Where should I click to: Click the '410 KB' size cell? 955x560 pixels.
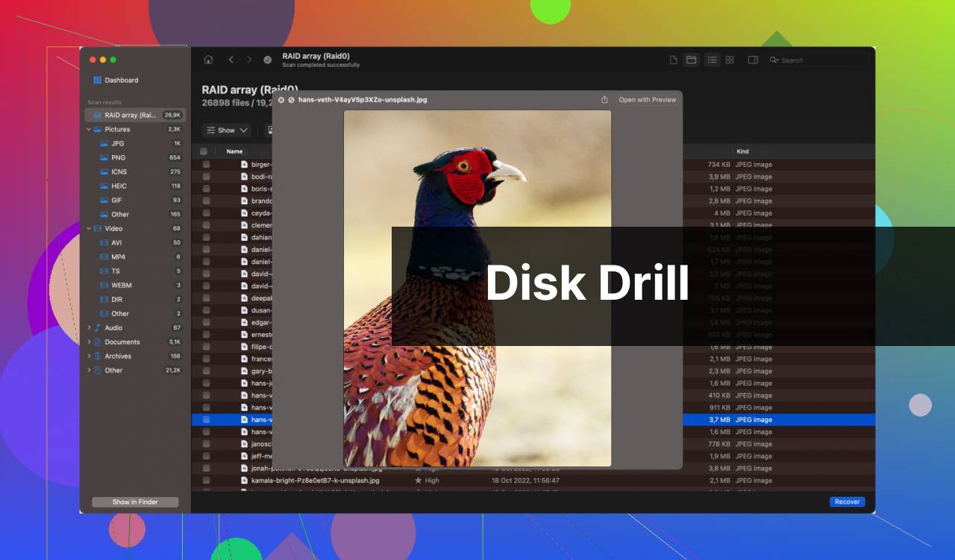719,395
